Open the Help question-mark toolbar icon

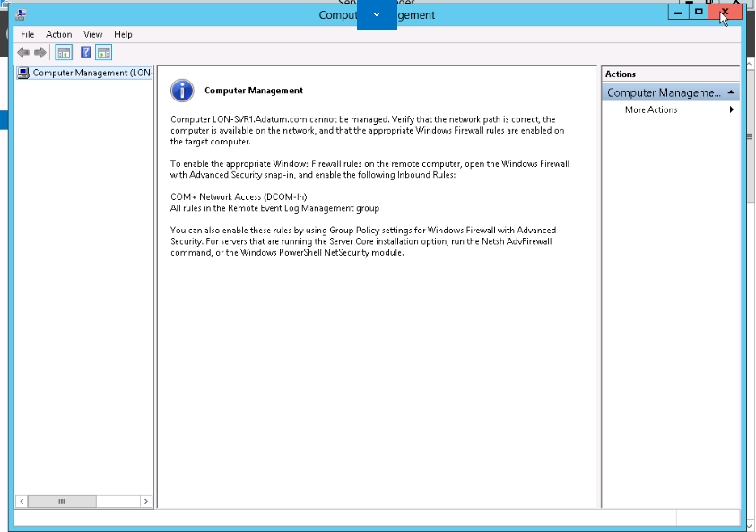(85, 53)
